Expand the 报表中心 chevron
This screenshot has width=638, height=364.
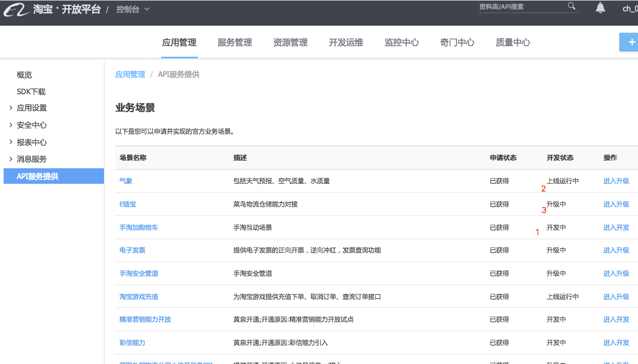[x=11, y=142]
